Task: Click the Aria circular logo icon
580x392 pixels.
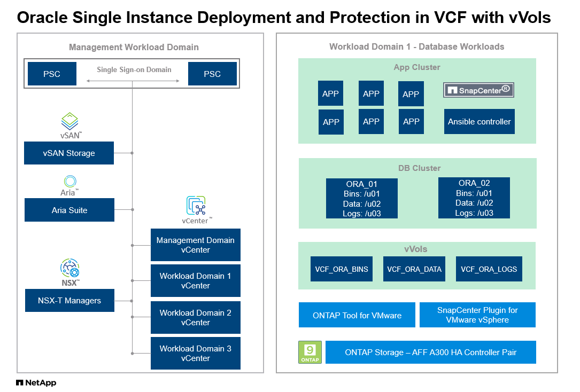Action: [x=70, y=182]
